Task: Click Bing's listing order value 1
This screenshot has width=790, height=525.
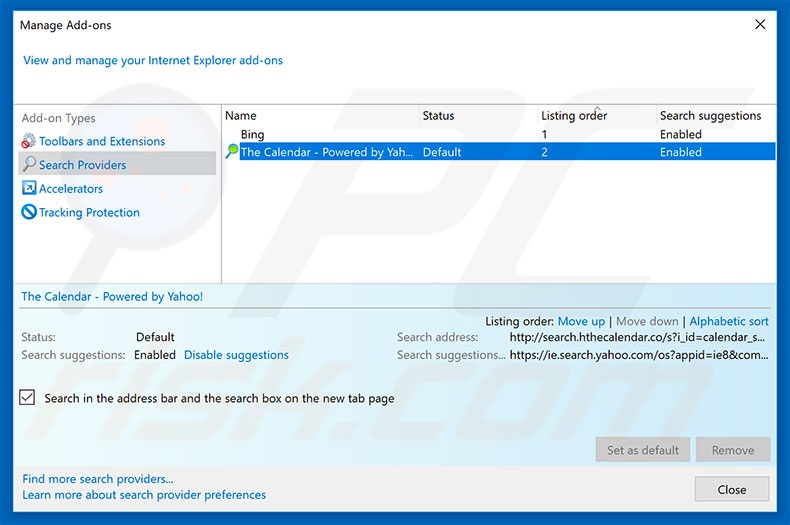Action: [544, 135]
